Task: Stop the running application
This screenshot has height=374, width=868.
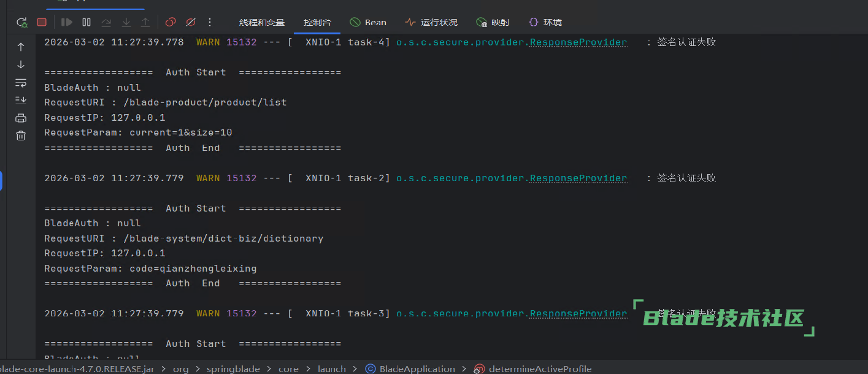Action: click(x=42, y=22)
